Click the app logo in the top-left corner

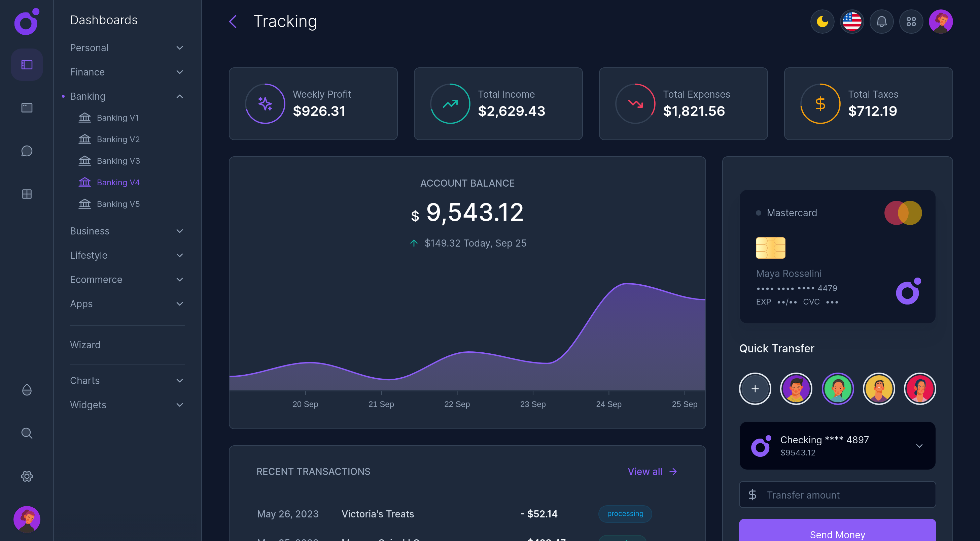click(26, 22)
